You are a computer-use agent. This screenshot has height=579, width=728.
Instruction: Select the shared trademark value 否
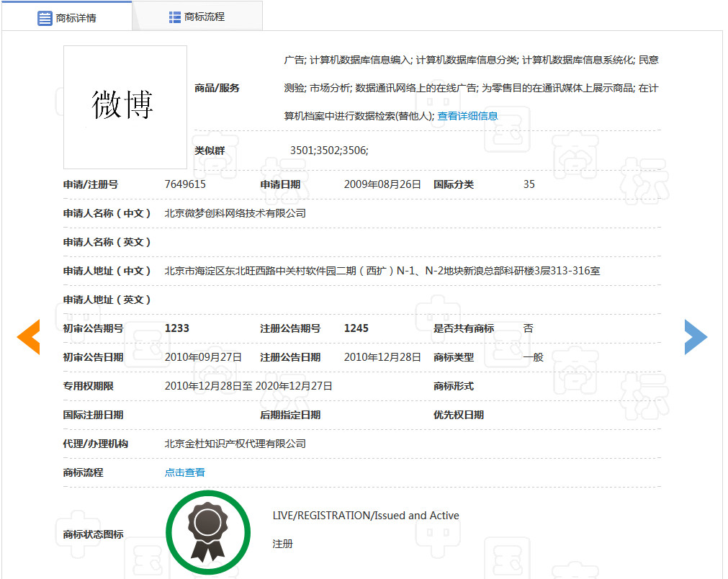(529, 328)
